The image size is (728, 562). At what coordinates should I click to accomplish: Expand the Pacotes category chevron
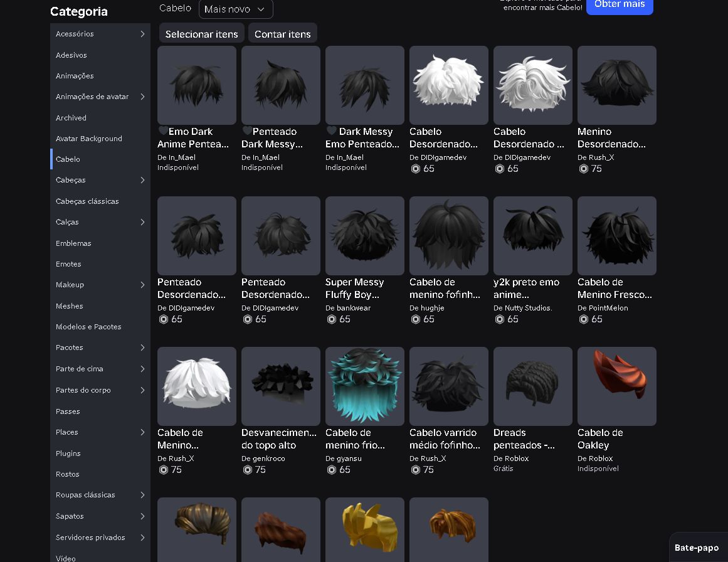click(x=142, y=347)
